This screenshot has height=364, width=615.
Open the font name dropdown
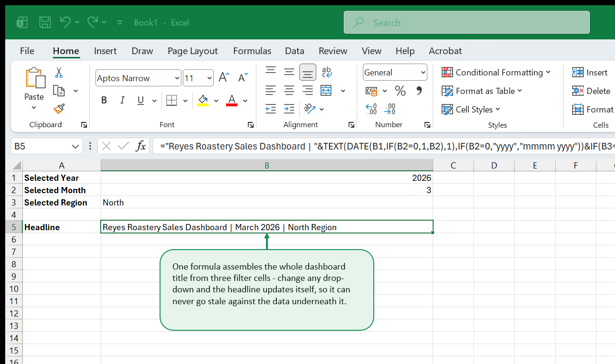point(178,78)
